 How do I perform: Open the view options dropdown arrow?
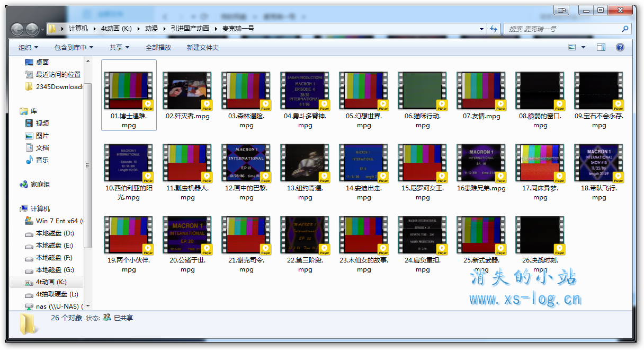point(584,47)
